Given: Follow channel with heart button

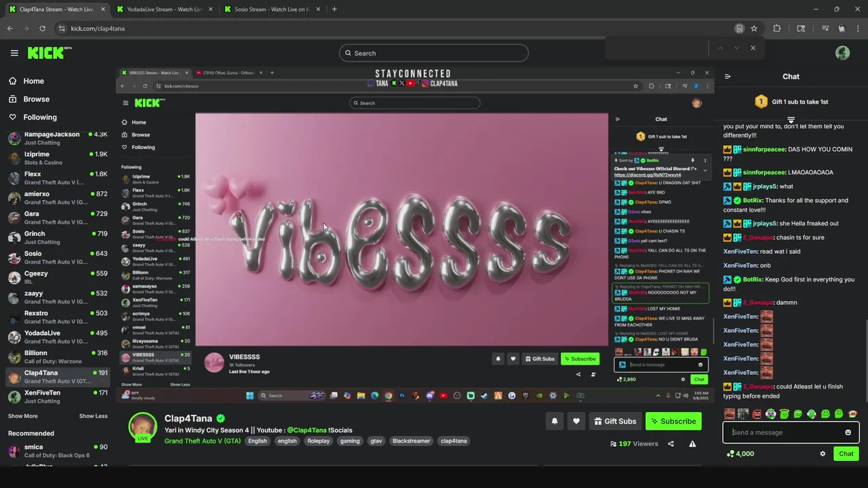Looking at the screenshot, I should coord(576,422).
